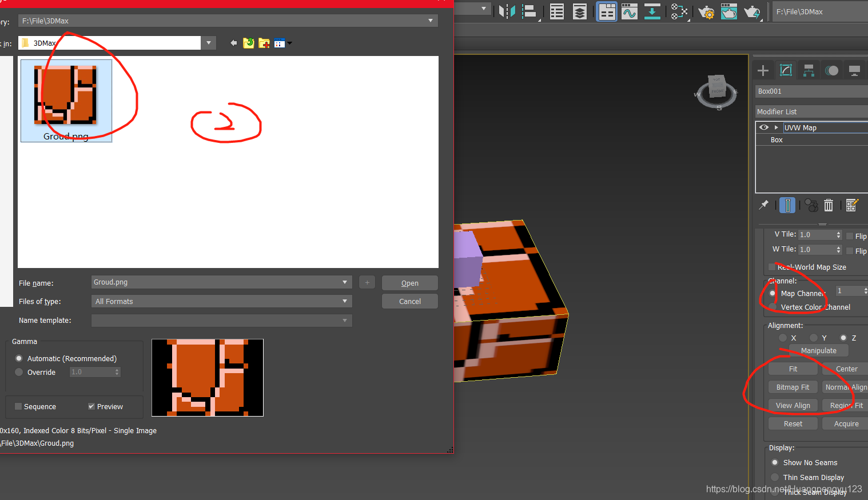Select the Z alignment radio button
Image resolution: width=868 pixels, height=500 pixels.
(x=843, y=338)
